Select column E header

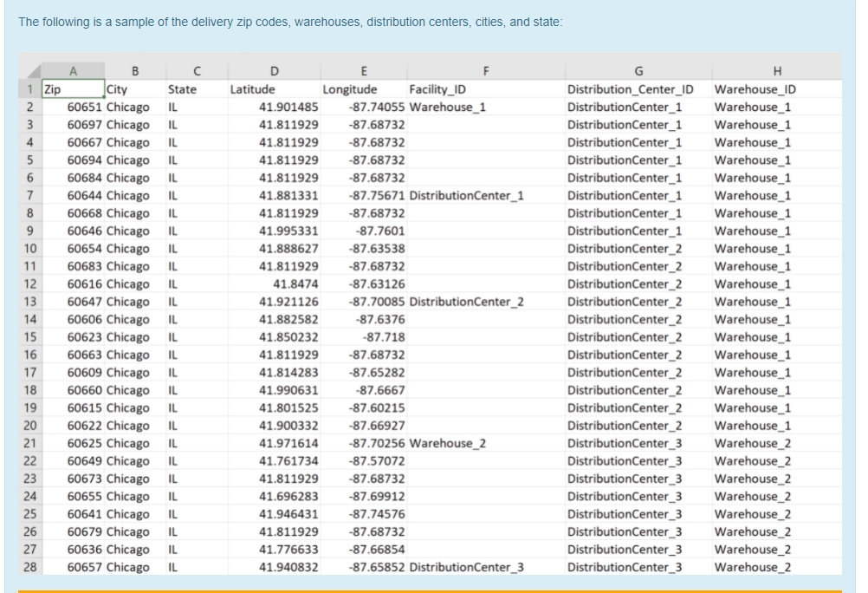[364, 71]
